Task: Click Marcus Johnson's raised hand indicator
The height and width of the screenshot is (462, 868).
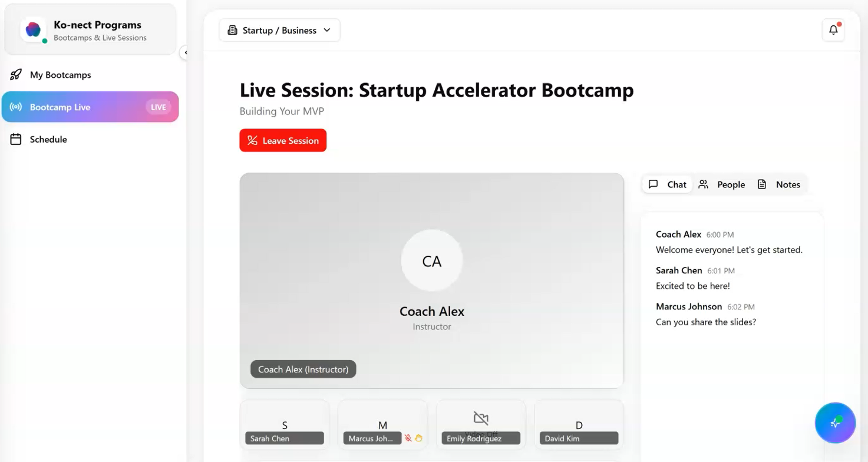Action: coord(418,438)
